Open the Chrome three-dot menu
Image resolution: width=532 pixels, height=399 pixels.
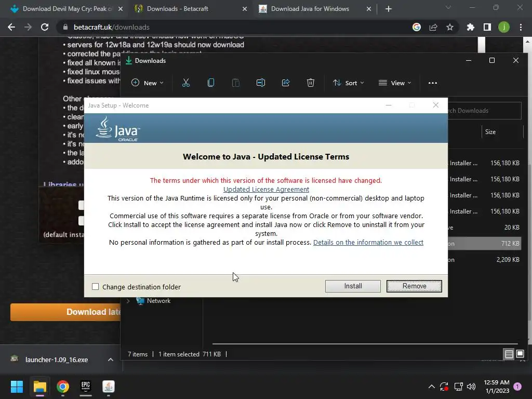pos(521,27)
